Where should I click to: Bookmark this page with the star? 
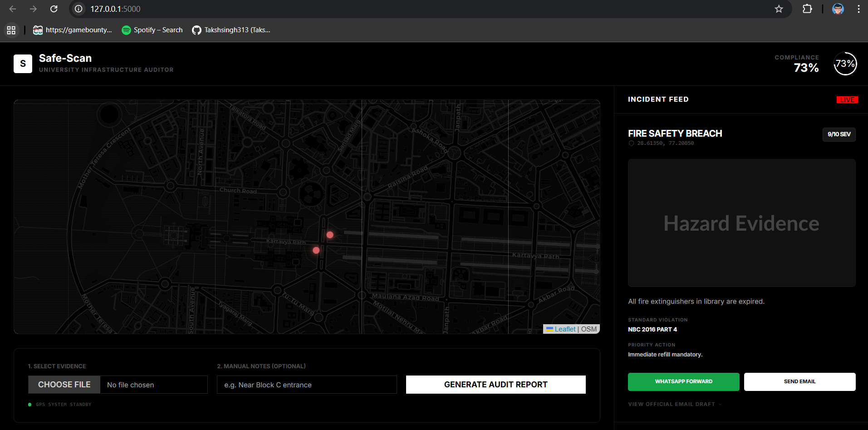(x=779, y=9)
